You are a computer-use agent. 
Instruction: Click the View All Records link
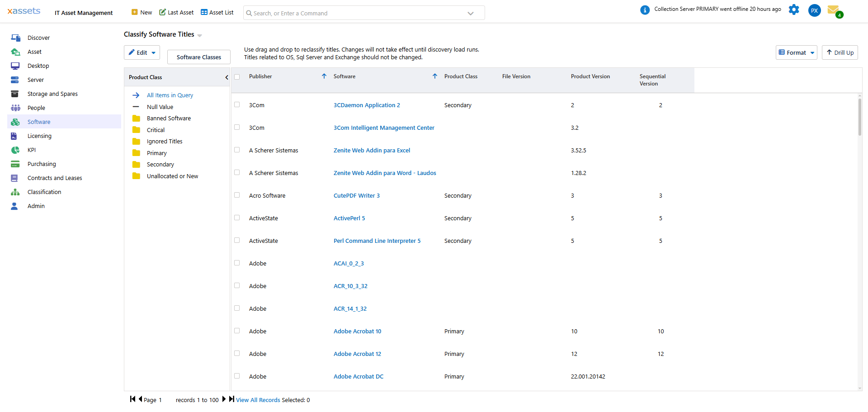click(258, 400)
